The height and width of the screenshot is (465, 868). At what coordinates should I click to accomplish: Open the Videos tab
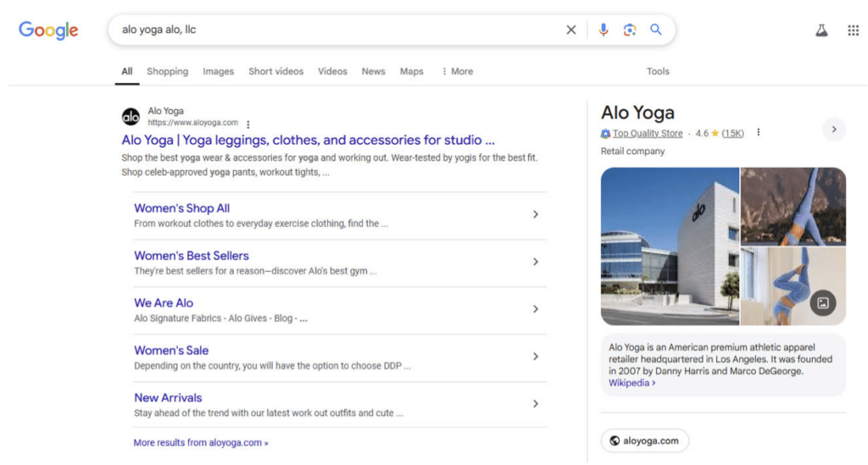pyautogui.click(x=332, y=71)
